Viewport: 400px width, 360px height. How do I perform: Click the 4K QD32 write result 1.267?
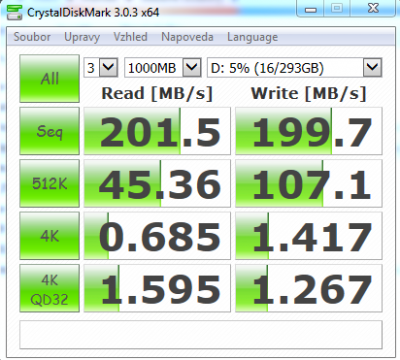point(309,288)
